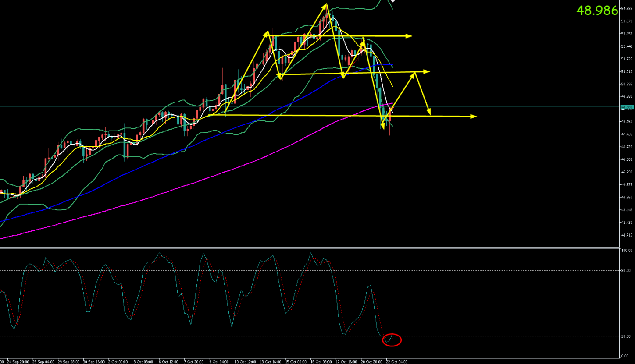Click the 80.00 stochastic level label
The height and width of the screenshot is (364, 635).
[626, 271]
